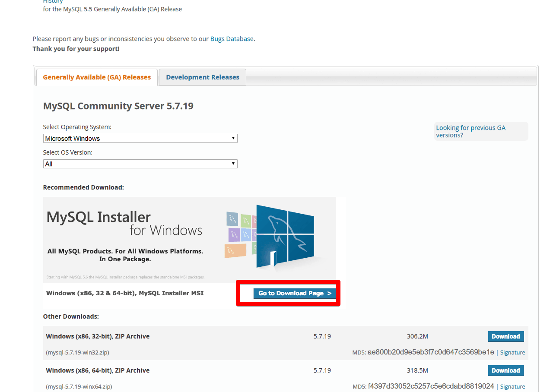This screenshot has height=392, width=550.
Task: Open the Signature link for the 64-bit ZIP
Action: (x=512, y=386)
